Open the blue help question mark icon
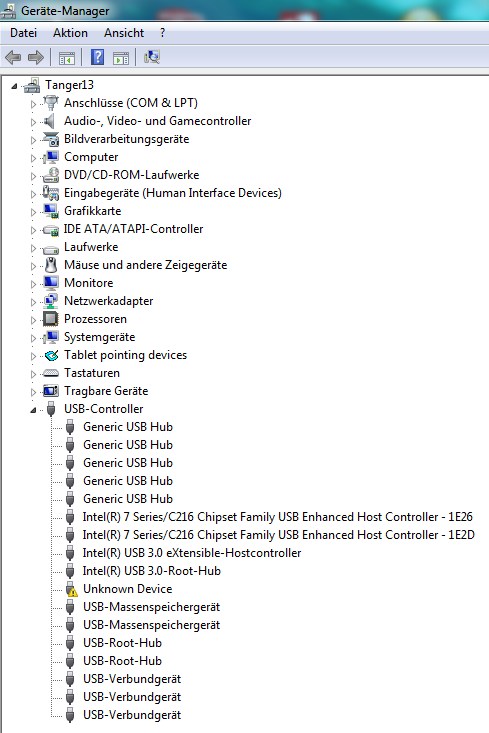Viewport: 489px width, 733px height. pos(97,57)
